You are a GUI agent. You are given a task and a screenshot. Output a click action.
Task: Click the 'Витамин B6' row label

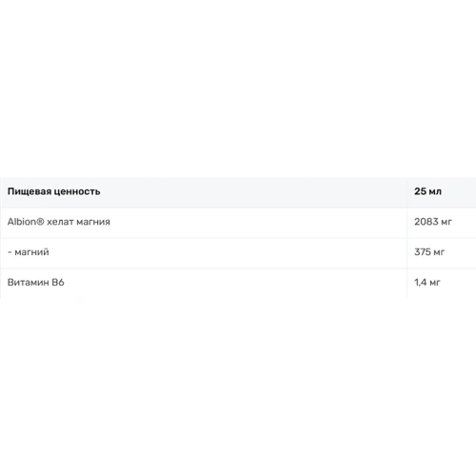click(x=36, y=282)
